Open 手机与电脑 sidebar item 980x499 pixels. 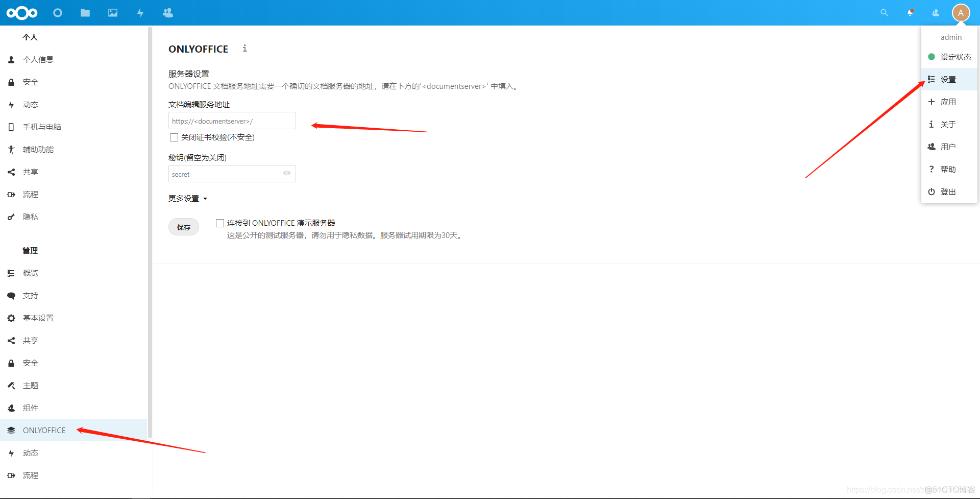tap(73, 127)
